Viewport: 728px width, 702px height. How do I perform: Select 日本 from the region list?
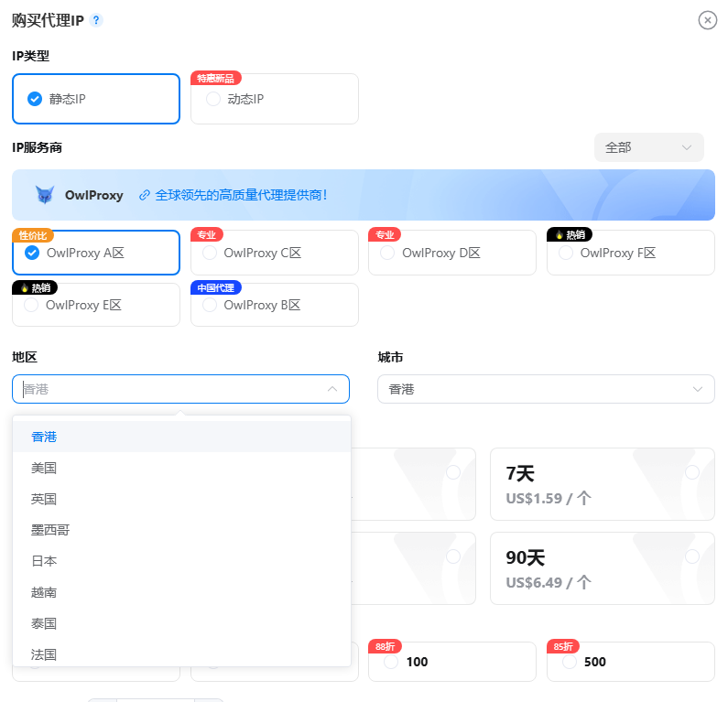pos(44,561)
